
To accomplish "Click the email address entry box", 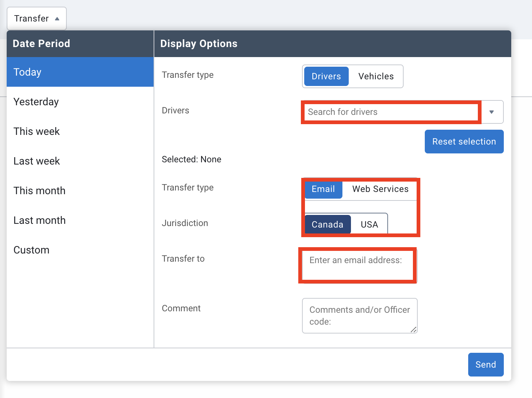I will coord(357,265).
